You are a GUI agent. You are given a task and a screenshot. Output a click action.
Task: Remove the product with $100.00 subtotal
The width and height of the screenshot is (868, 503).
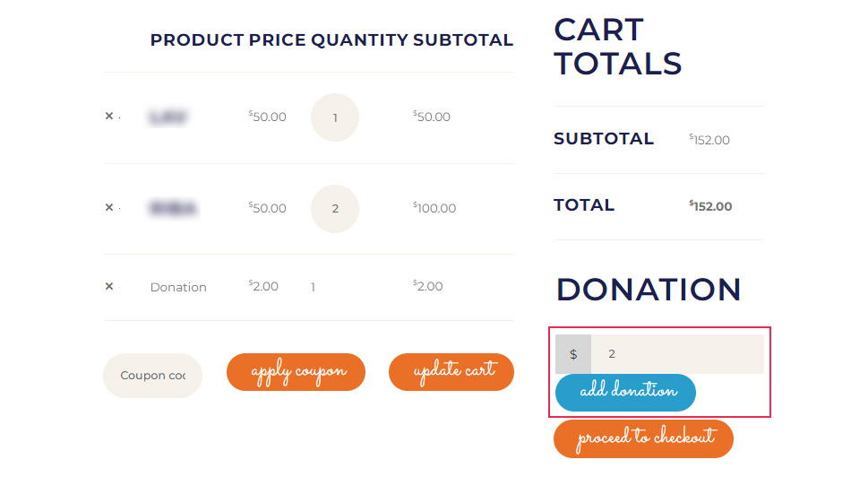click(x=109, y=207)
